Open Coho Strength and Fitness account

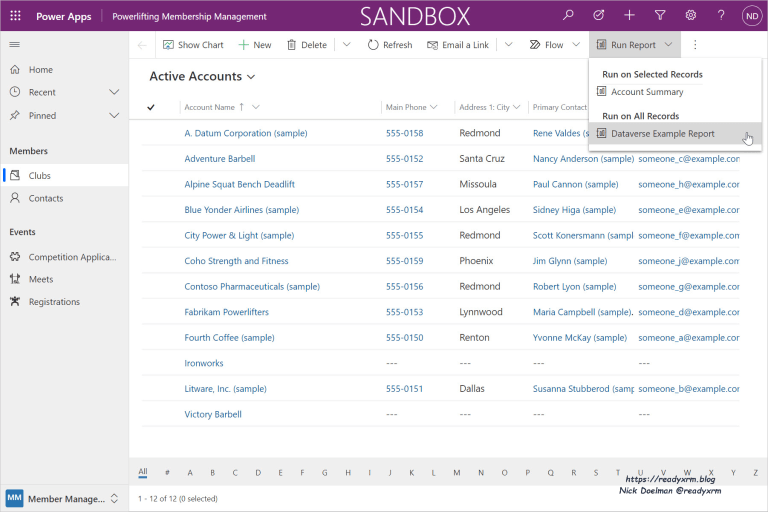[x=236, y=261]
